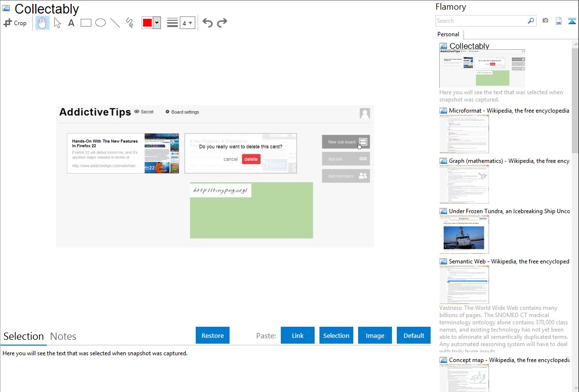Click the search magnifier icon
The width and height of the screenshot is (579, 392).
coord(531,21)
